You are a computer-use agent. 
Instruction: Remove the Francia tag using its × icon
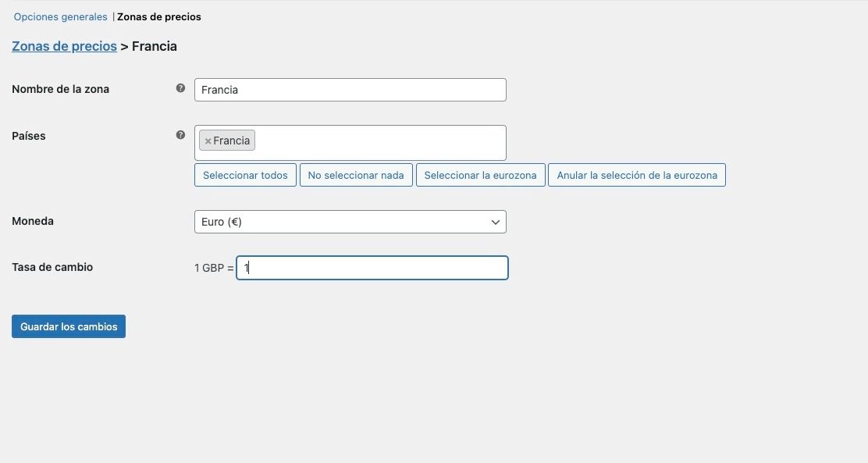tap(208, 141)
